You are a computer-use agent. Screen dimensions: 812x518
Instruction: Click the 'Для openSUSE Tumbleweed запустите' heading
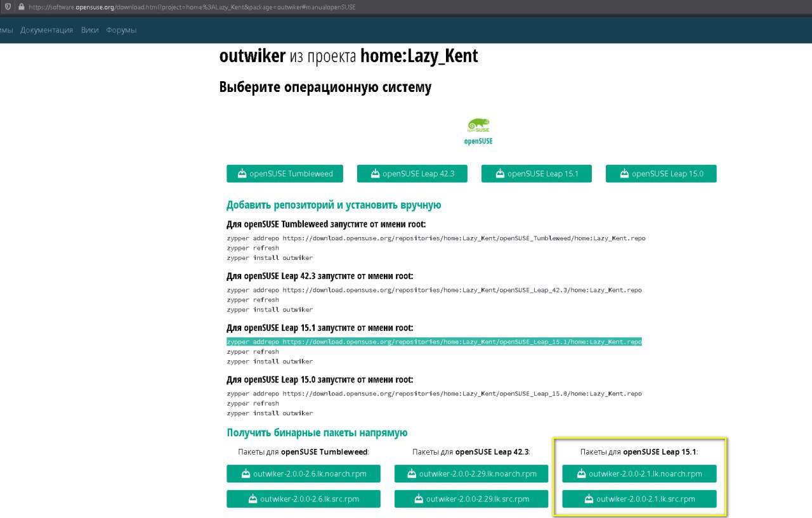[x=326, y=224]
